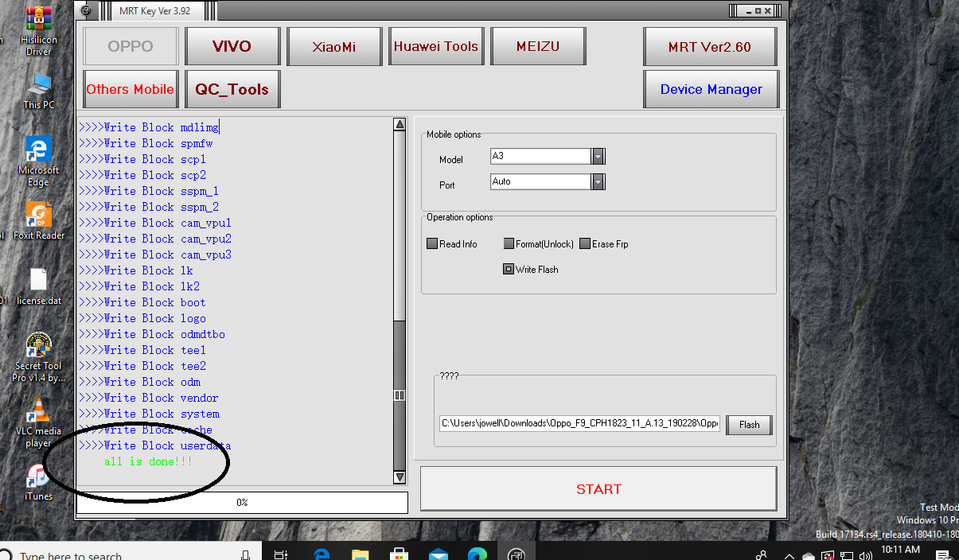Switch to the XiaoMi brand tab
Viewport: 959px width, 560px height.
click(334, 46)
